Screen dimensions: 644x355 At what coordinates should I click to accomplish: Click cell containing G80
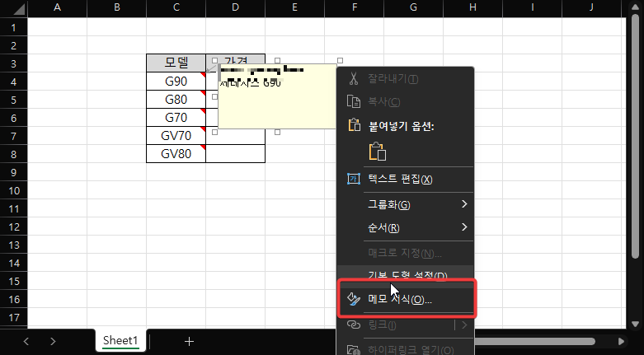click(x=176, y=100)
